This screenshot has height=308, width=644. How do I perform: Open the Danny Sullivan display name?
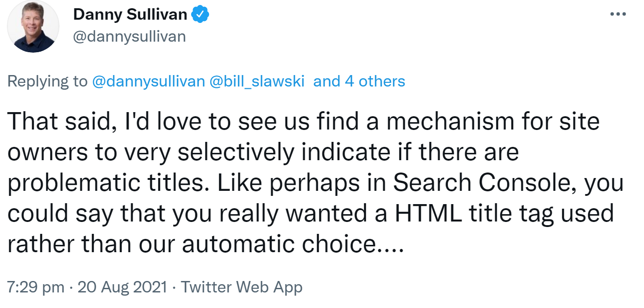click(x=130, y=15)
